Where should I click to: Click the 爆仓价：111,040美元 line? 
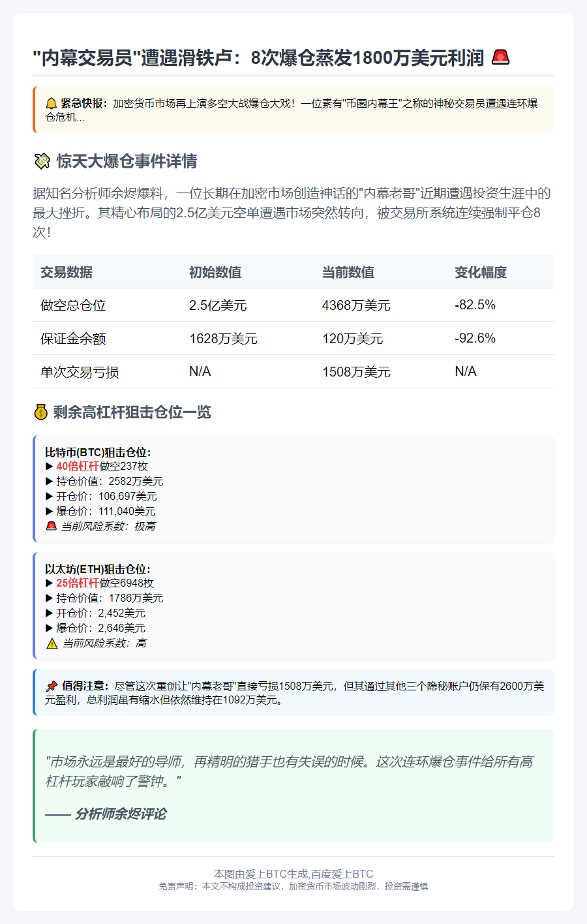point(100,512)
